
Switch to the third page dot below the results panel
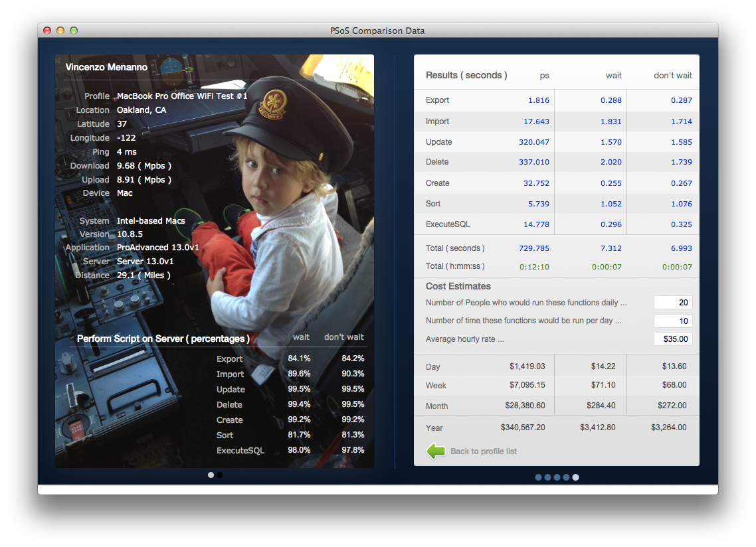tap(557, 477)
